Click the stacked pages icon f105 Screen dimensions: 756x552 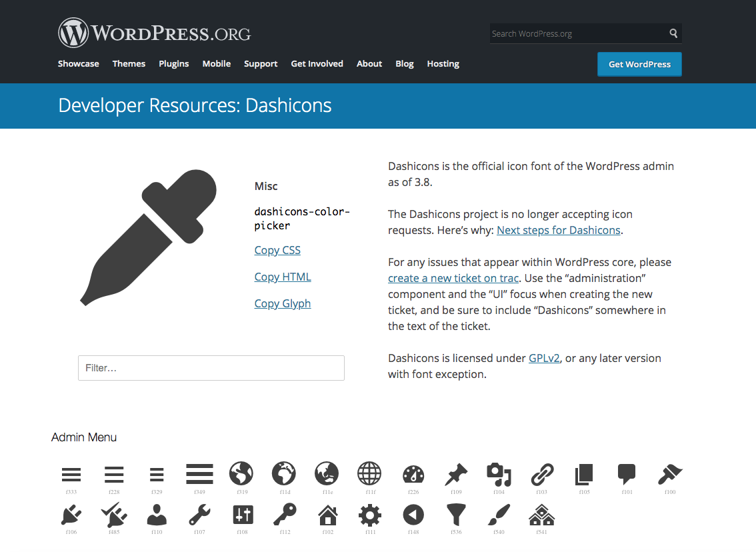tap(584, 475)
